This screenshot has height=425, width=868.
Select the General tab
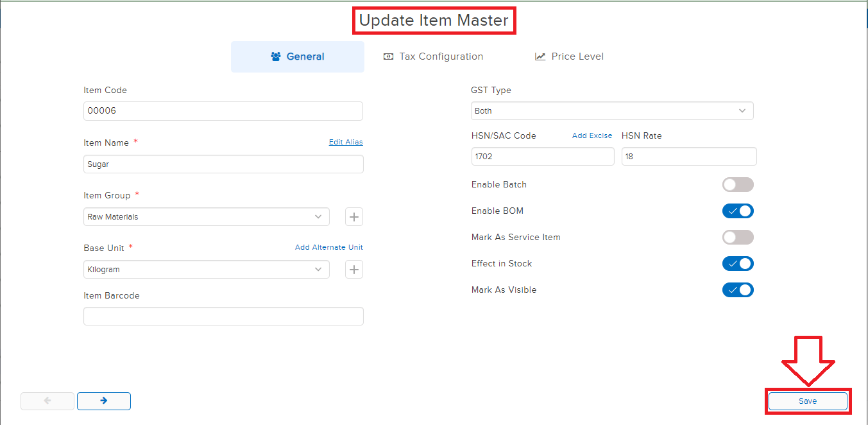click(298, 56)
